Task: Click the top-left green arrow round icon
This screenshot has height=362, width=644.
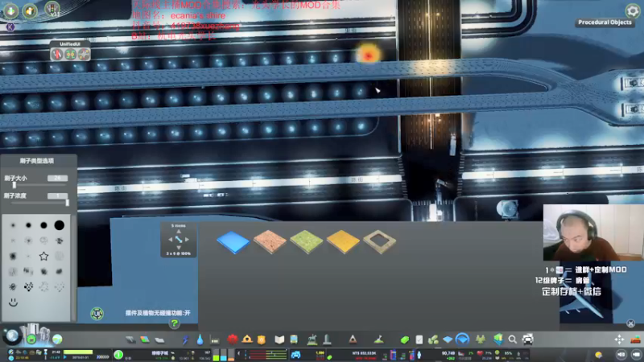Action: click(10, 10)
